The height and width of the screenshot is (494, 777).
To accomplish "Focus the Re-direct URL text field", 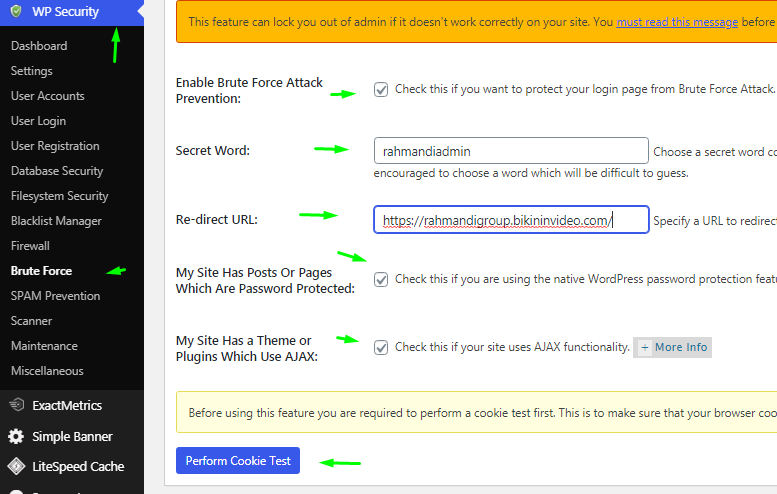I will [x=510, y=219].
